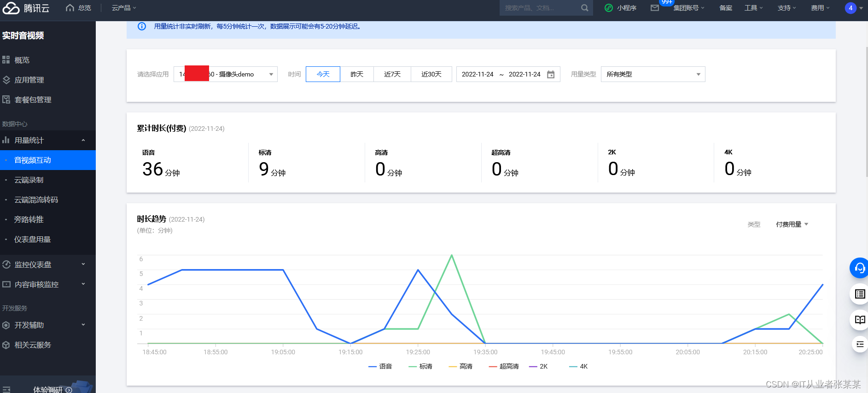Toggle 语音 series in chart legend
Screen dimensions: 868x393
(x=380, y=366)
